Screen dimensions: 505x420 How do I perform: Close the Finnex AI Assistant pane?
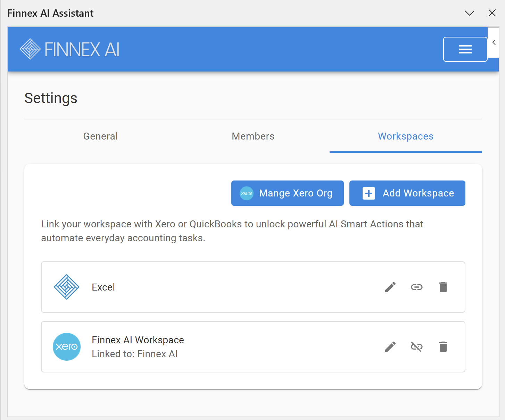492,13
